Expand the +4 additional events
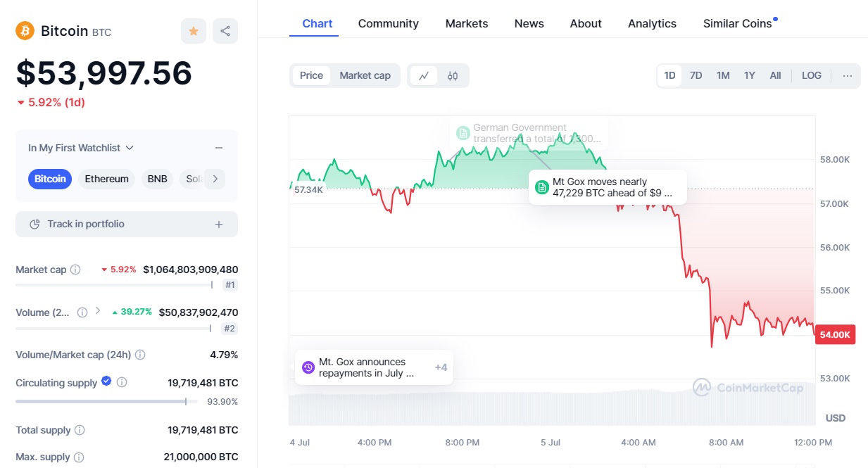The image size is (868, 468). tap(441, 367)
